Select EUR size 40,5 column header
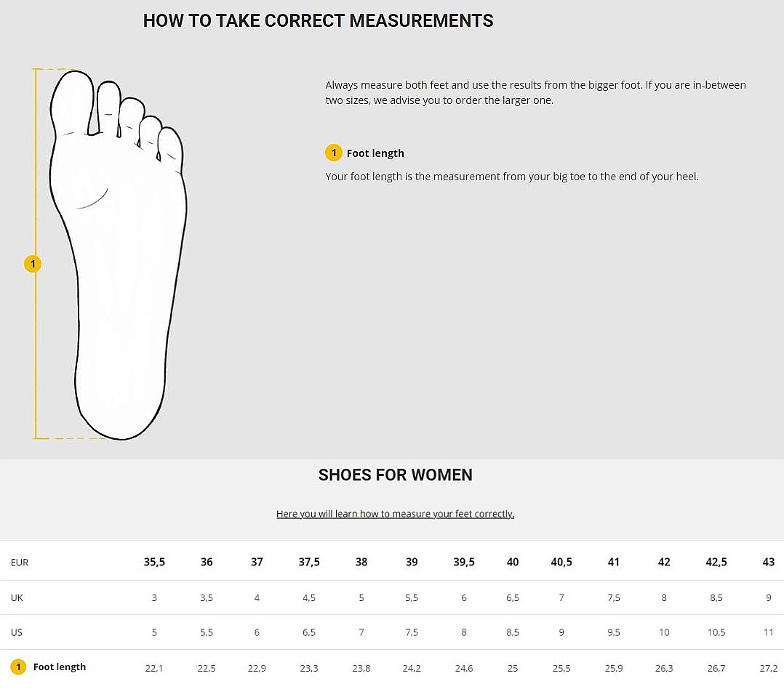The height and width of the screenshot is (689, 784). click(561, 562)
